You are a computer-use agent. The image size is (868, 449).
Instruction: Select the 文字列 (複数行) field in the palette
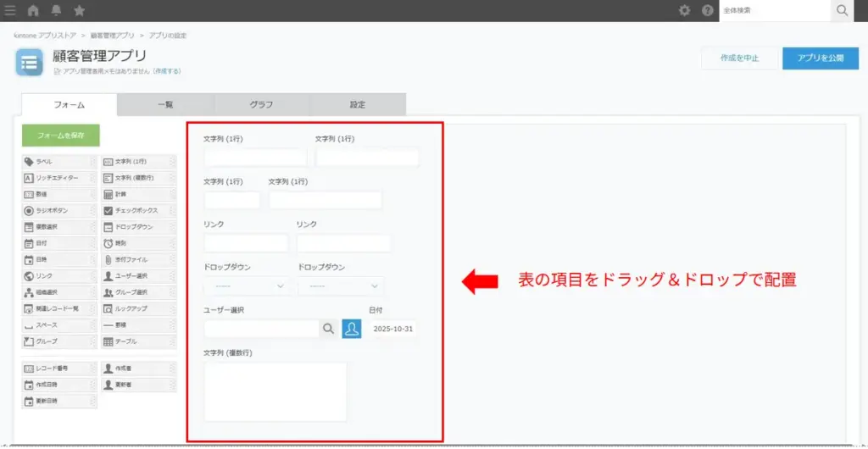pos(139,178)
